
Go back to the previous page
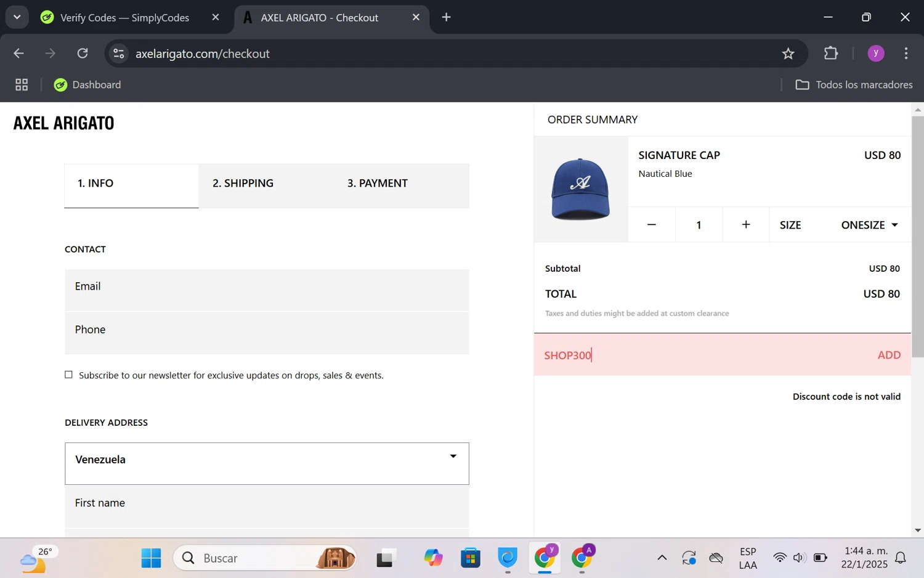[x=18, y=54]
